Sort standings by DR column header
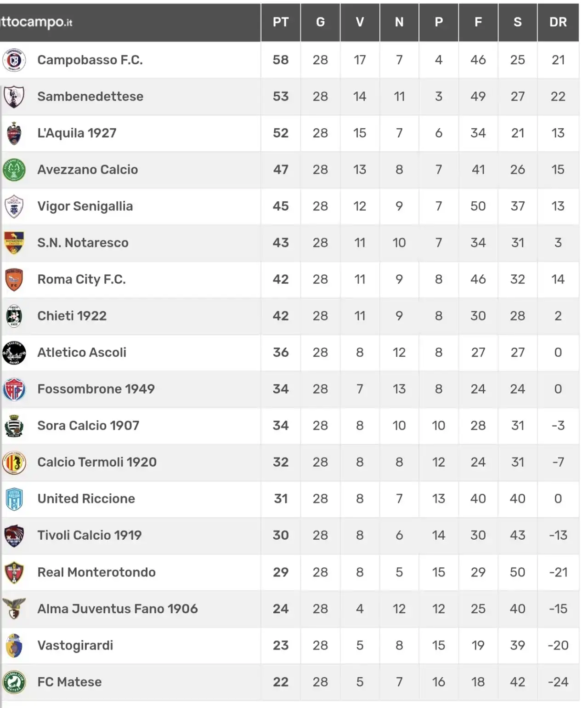This screenshot has width=588, height=708. click(558, 22)
